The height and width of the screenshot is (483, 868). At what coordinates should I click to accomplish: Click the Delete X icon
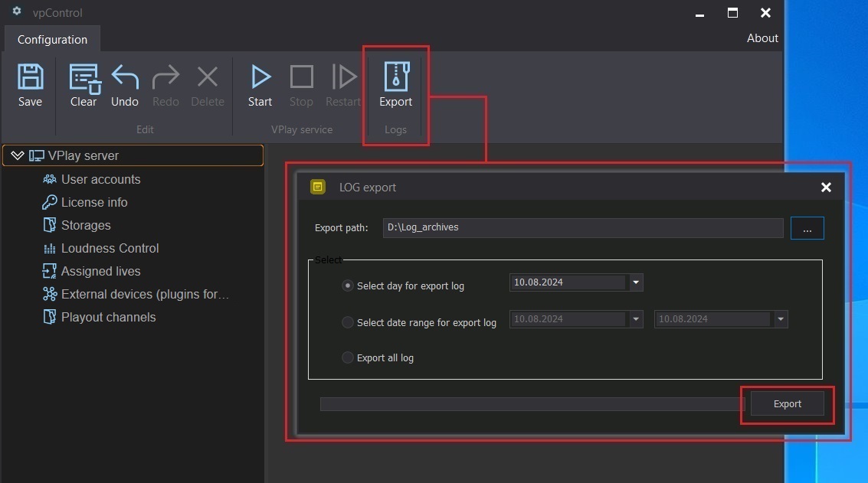[x=208, y=77]
